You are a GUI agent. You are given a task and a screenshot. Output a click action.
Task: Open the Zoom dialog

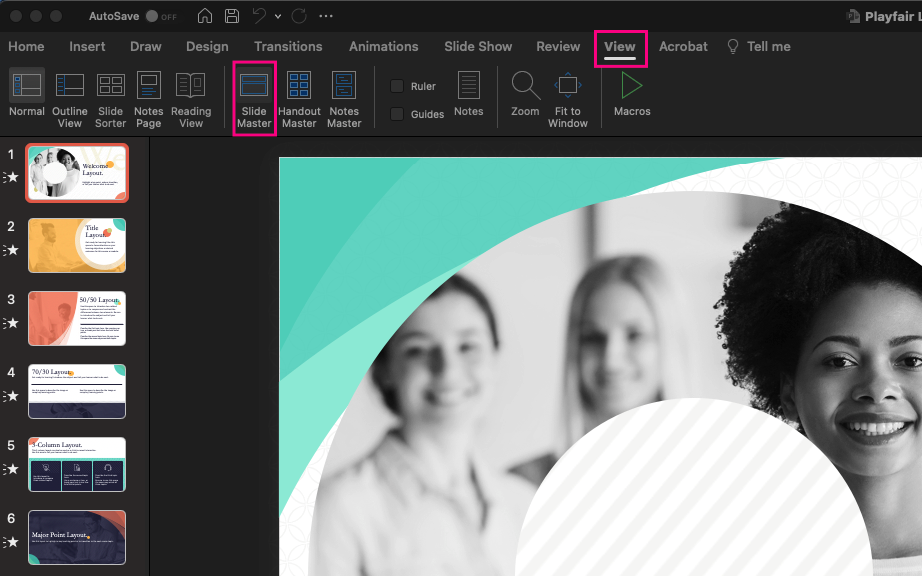point(524,95)
